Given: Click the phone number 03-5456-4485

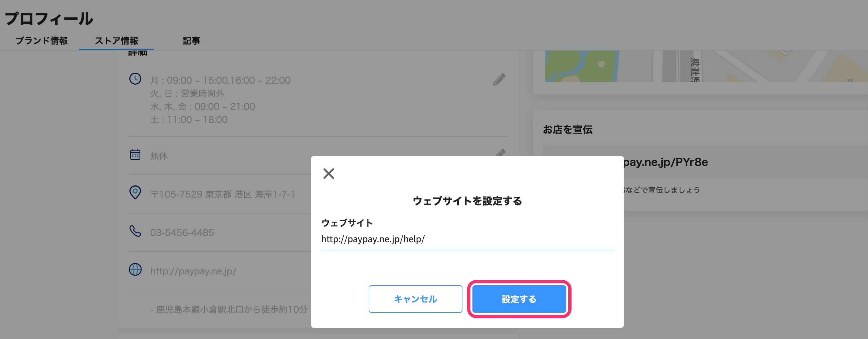Looking at the screenshot, I should (182, 233).
